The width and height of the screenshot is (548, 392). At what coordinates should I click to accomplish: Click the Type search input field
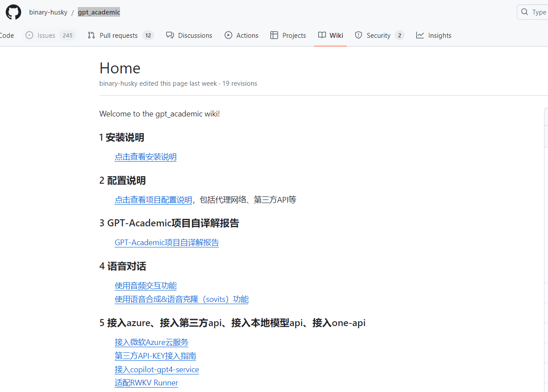[x=538, y=12]
